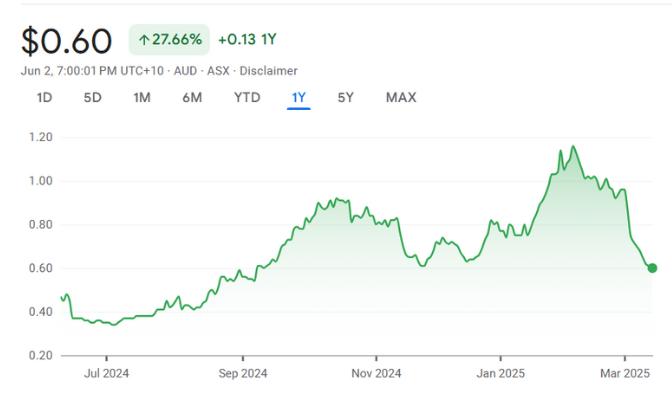This screenshot has height=400, width=672.
Task: Click the Jan 2025 axis label
Action: [500, 374]
